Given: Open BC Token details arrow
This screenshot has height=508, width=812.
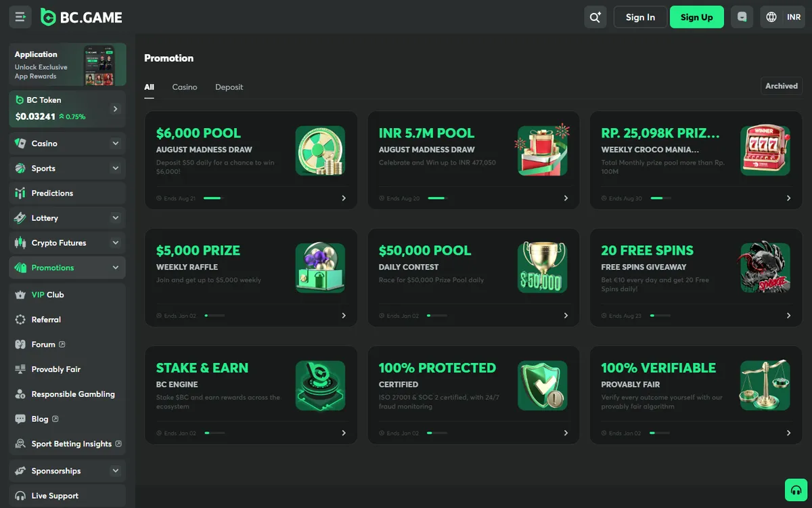Looking at the screenshot, I should [115, 108].
